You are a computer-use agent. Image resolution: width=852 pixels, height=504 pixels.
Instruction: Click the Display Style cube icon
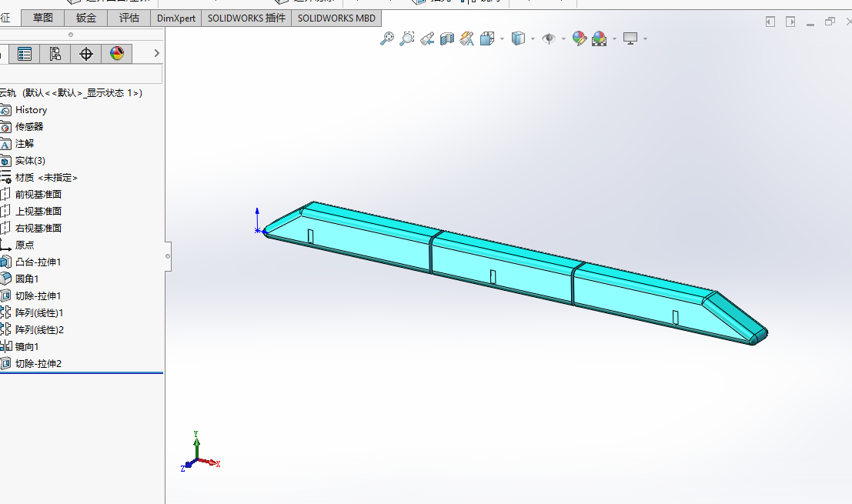(x=519, y=38)
